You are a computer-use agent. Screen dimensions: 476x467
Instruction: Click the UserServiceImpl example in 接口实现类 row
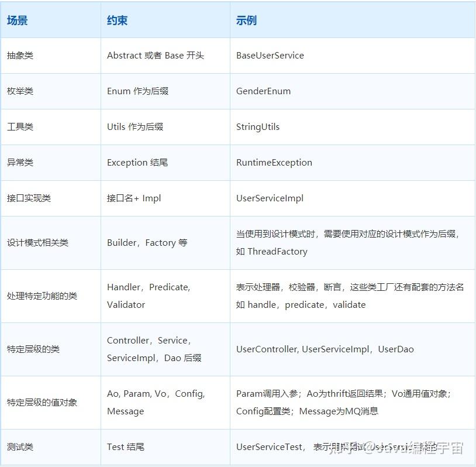[270, 198]
